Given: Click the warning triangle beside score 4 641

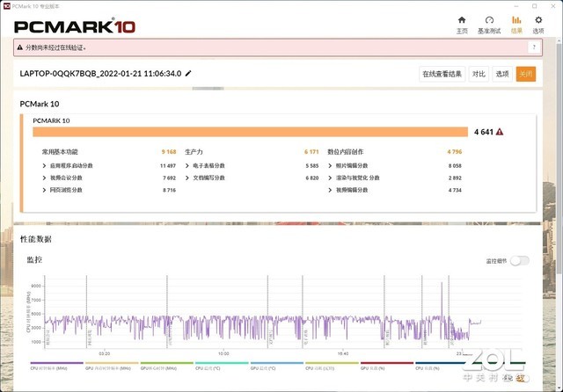Looking at the screenshot, I should (x=499, y=132).
